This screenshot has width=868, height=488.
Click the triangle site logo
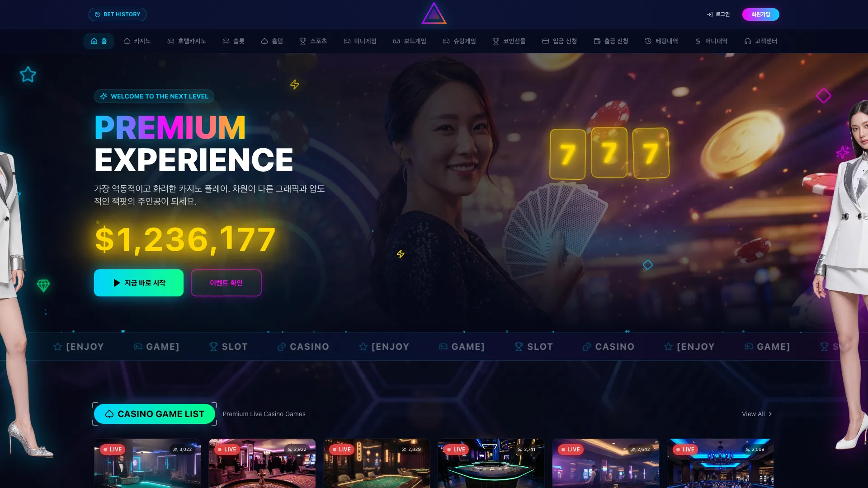click(x=434, y=14)
